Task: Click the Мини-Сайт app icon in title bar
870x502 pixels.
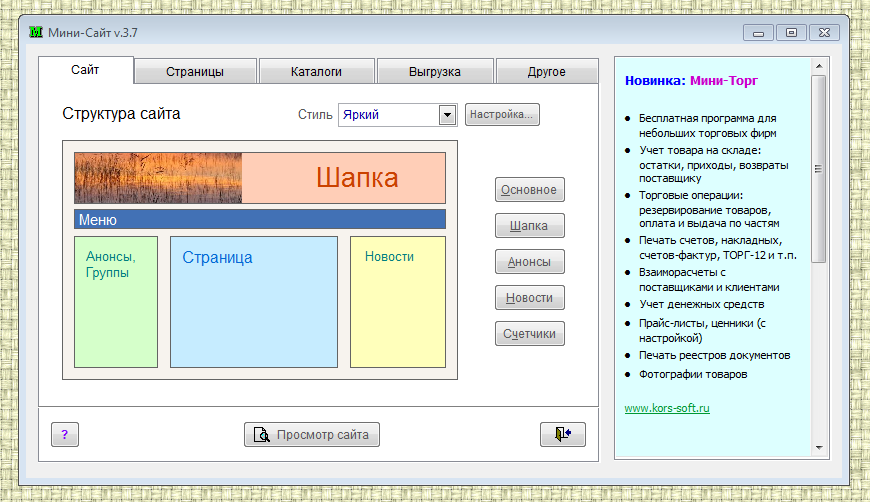Action: 36,32
